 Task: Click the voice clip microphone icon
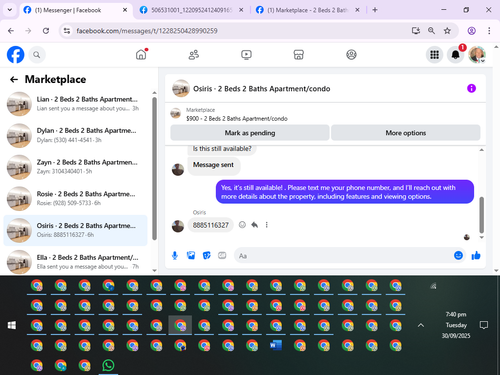pyautogui.click(x=175, y=256)
